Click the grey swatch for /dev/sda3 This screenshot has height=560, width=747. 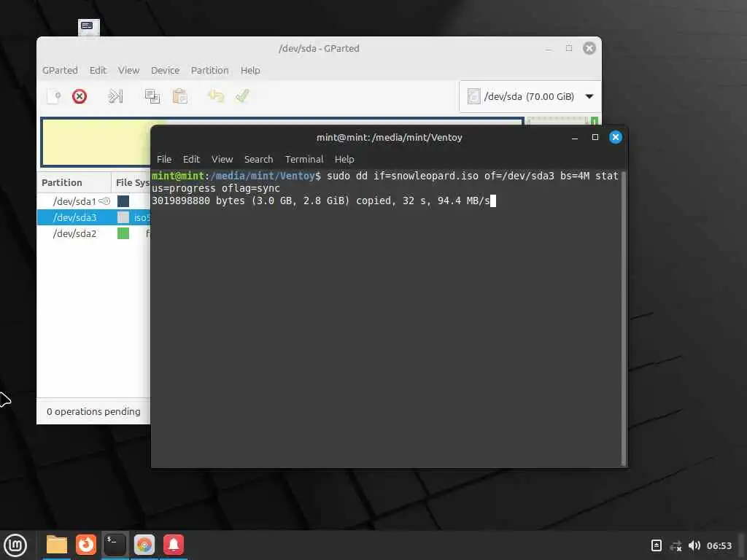pos(123,217)
